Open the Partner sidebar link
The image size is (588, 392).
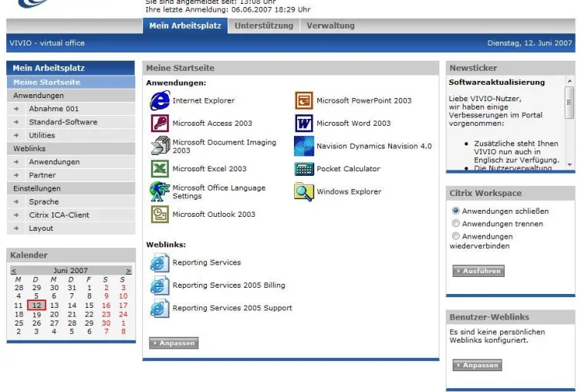point(42,175)
